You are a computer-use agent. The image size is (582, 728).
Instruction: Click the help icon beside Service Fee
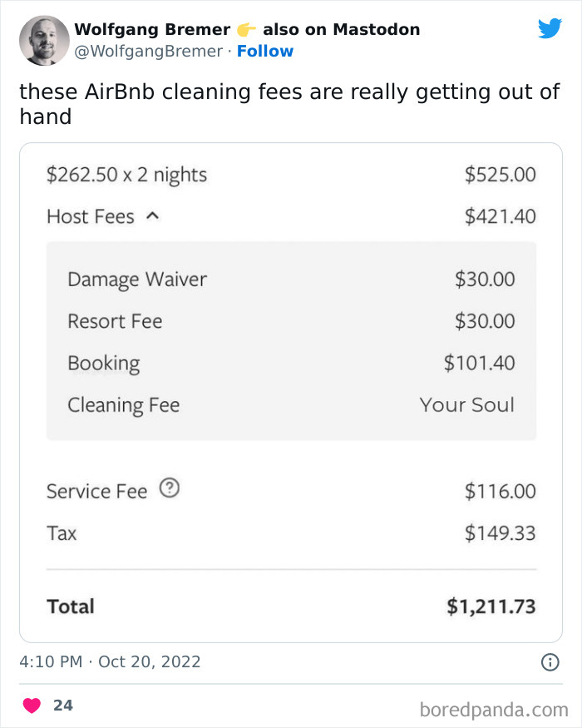tap(170, 488)
